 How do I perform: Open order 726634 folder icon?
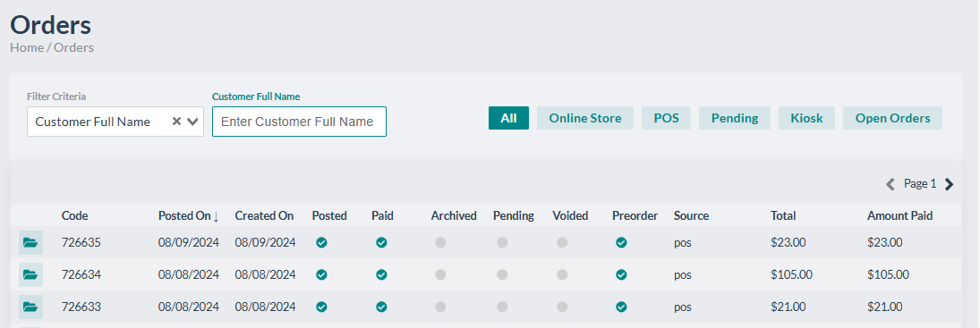pos(30,275)
